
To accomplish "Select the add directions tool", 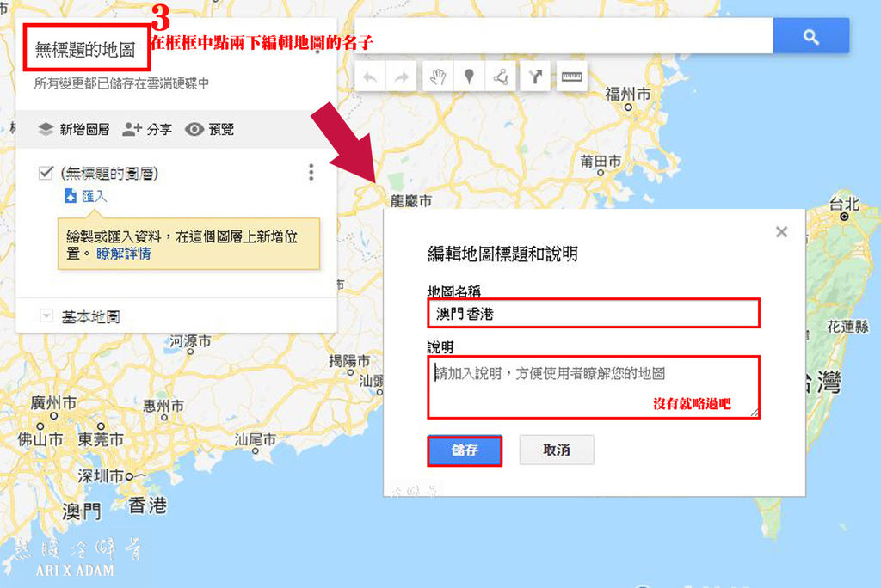I will pyautogui.click(x=535, y=77).
